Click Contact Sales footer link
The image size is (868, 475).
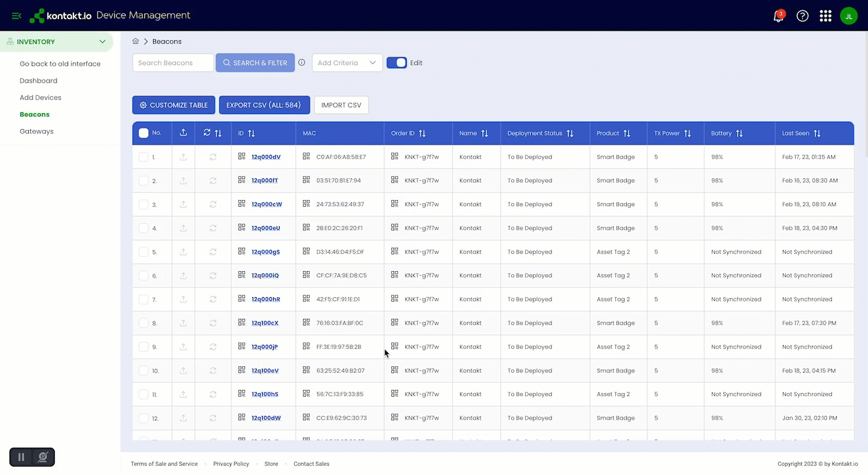tap(311, 464)
